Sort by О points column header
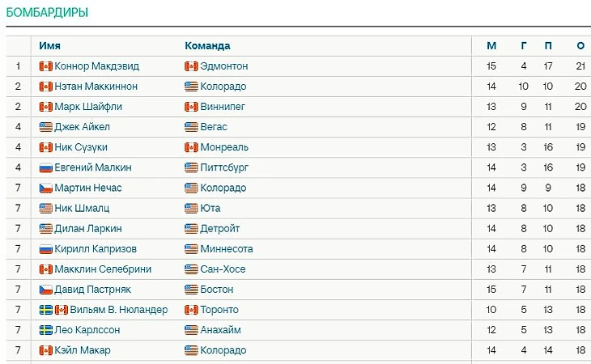 pos(580,46)
